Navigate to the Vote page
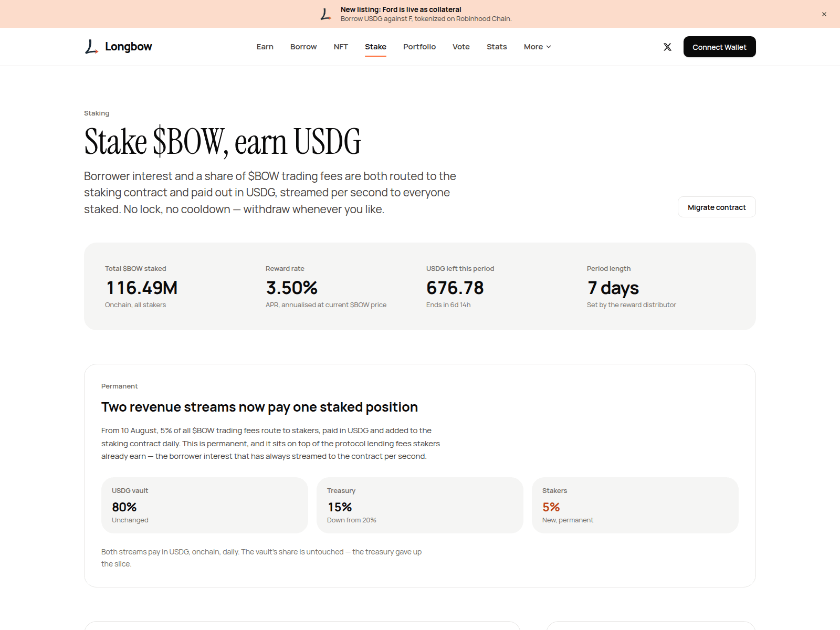Screen dimensions: 840x630 pos(461,47)
